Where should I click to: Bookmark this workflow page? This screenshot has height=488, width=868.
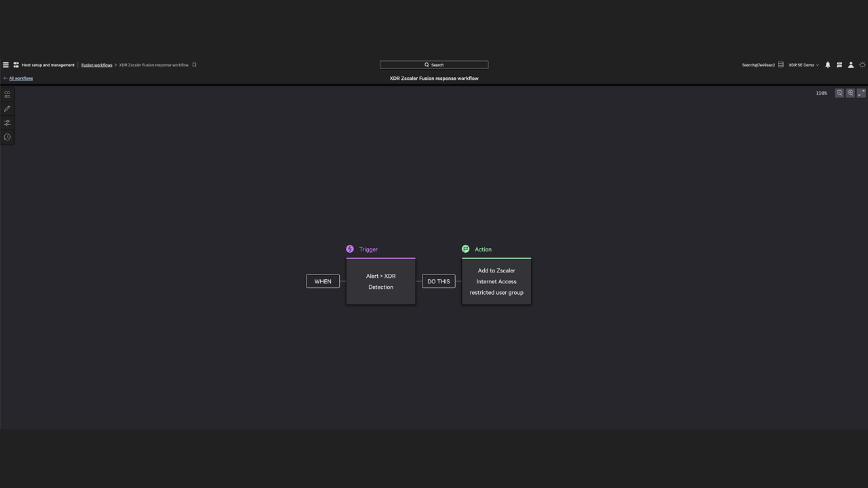[x=194, y=65]
